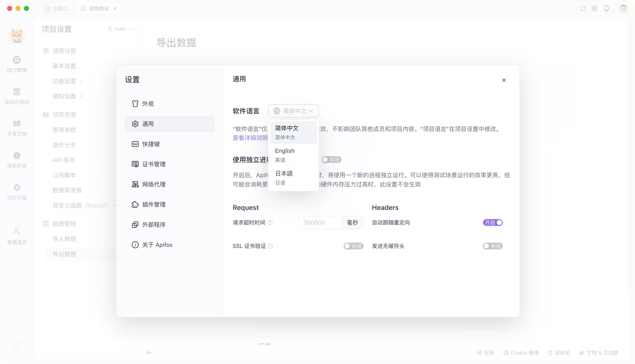Click the puzzle icon beside 插件管理
The height and width of the screenshot is (364, 635).
click(135, 205)
